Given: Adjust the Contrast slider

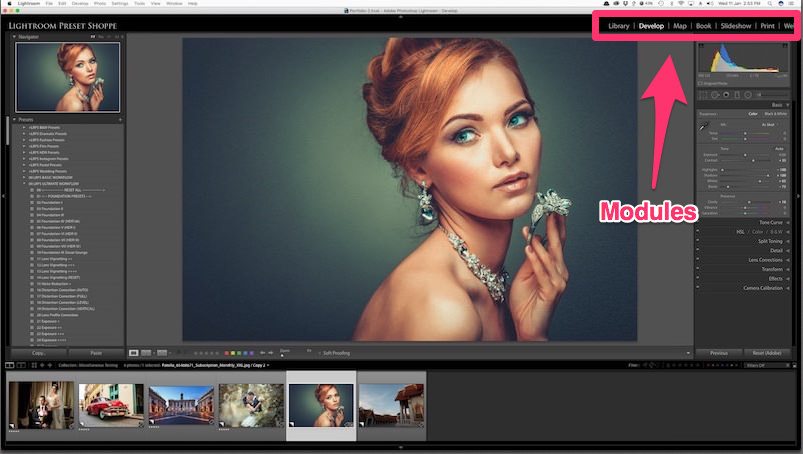Looking at the screenshot, I should coord(753,160).
